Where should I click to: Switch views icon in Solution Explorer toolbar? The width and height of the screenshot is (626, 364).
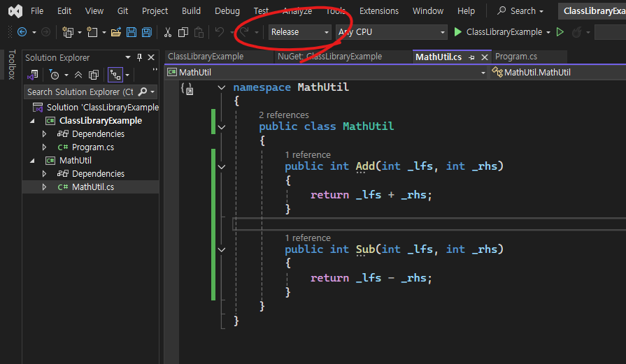click(x=33, y=75)
